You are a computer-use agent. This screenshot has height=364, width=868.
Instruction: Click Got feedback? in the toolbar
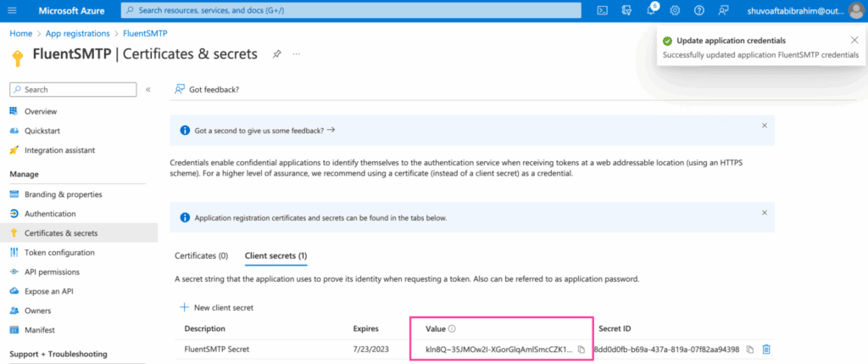[x=207, y=89]
